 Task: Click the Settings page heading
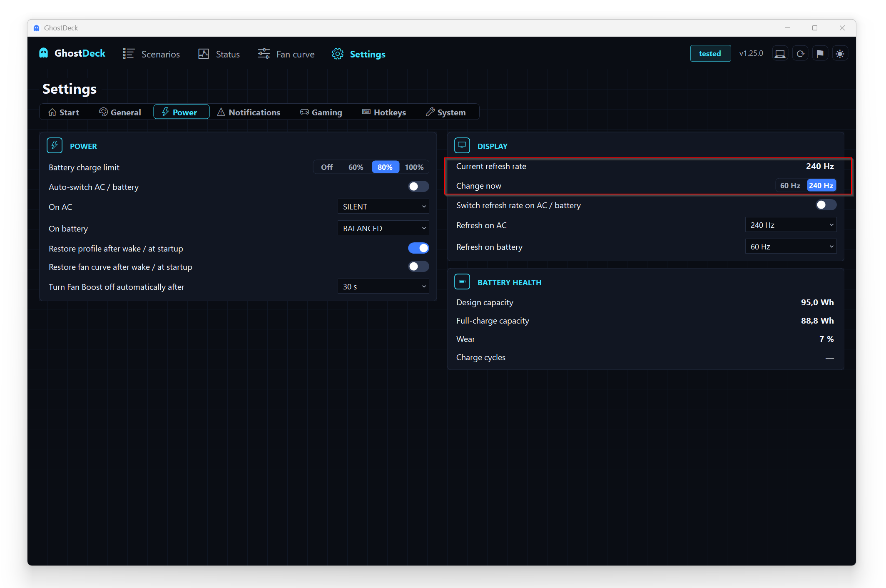pyautogui.click(x=70, y=89)
